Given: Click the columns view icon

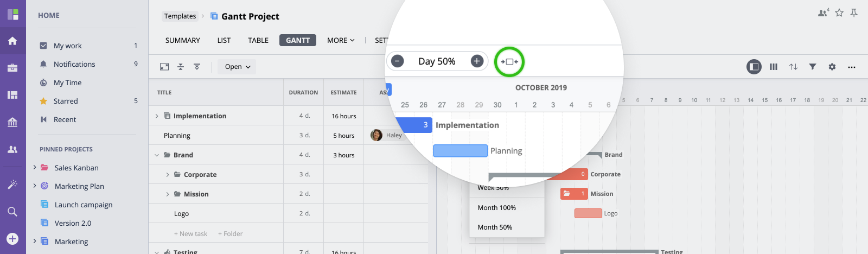Looking at the screenshot, I should (774, 67).
